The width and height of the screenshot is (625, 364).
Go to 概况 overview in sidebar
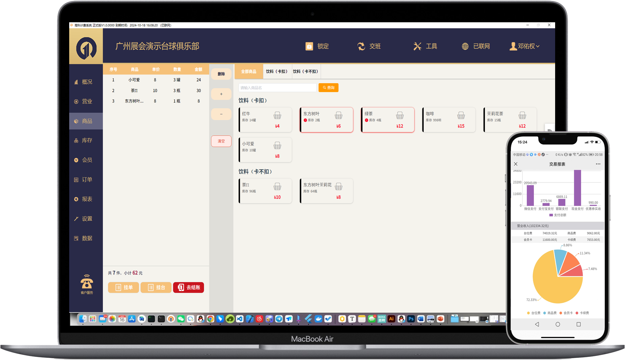click(86, 82)
